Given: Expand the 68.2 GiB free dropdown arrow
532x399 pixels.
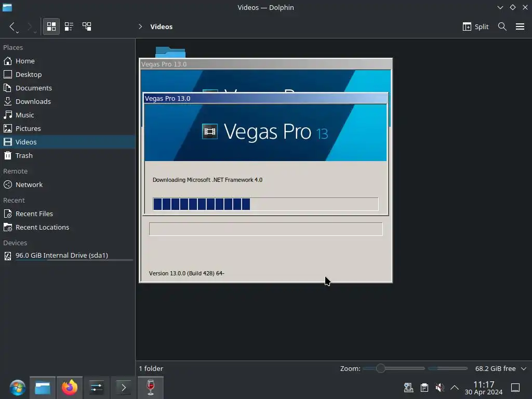Looking at the screenshot, I should point(524,368).
